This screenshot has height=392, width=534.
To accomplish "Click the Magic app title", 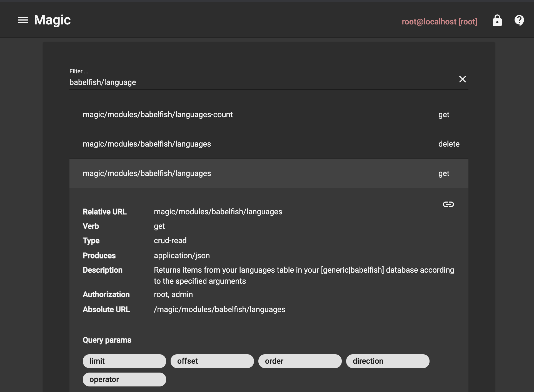I will [52, 20].
